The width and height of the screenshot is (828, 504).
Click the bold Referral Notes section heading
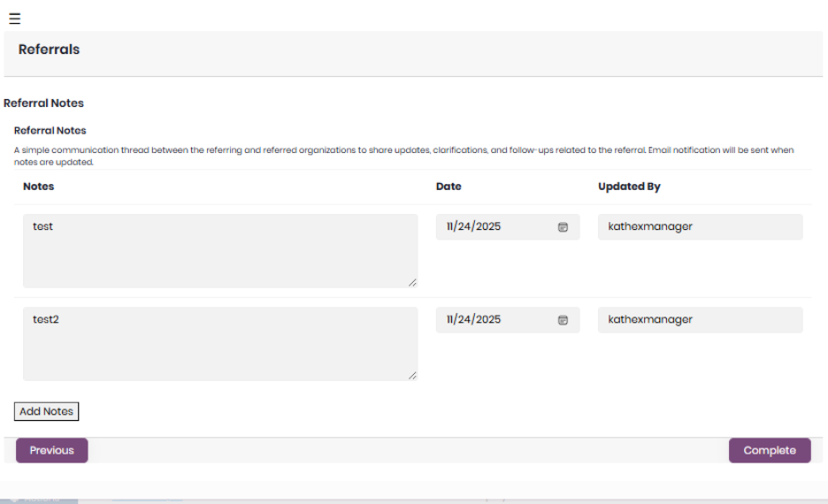point(43,103)
